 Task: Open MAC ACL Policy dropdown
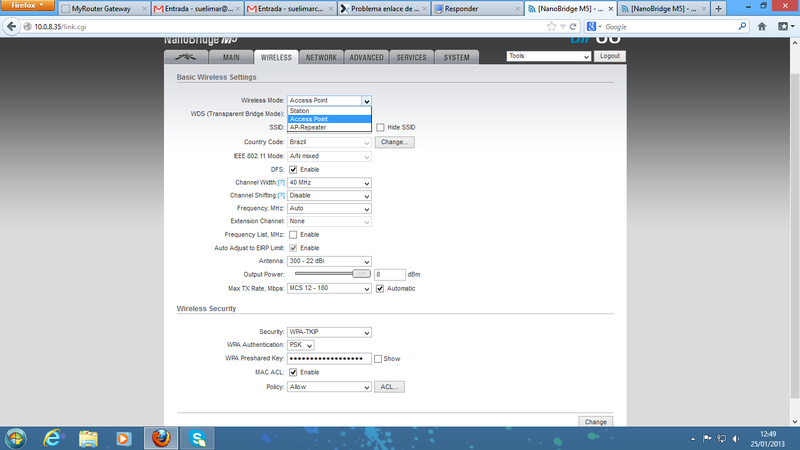tap(329, 387)
